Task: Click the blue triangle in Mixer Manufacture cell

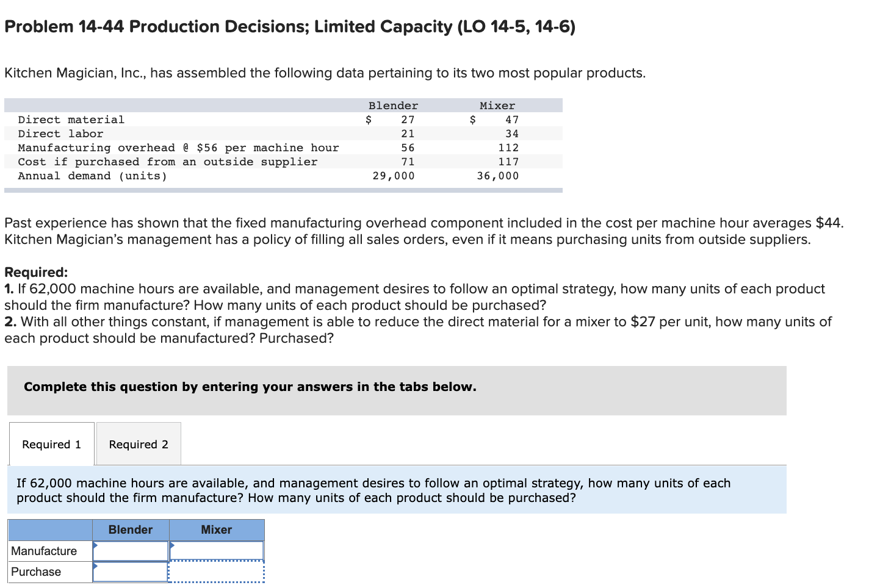Action: [x=173, y=545]
